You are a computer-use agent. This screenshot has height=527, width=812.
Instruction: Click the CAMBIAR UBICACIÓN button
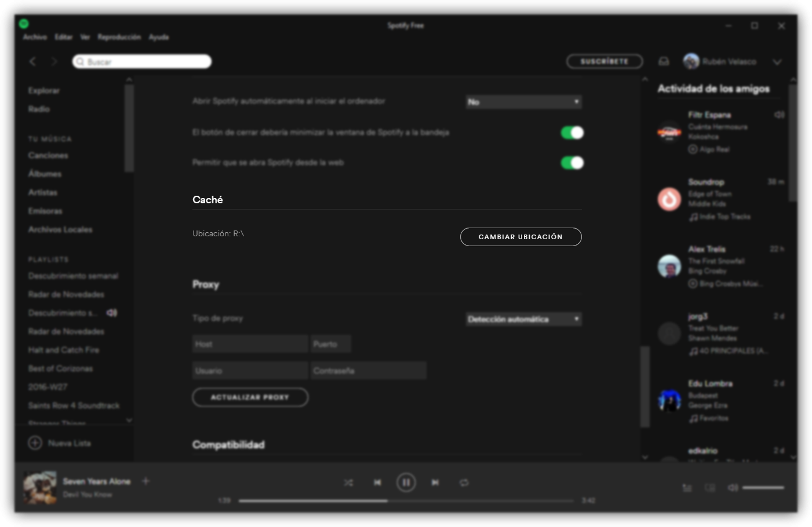coord(520,237)
